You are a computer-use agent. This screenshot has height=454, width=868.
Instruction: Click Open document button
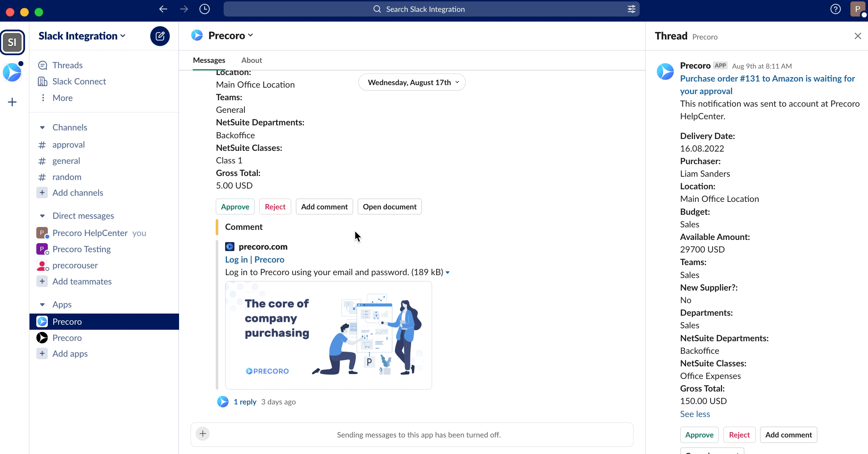390,207
